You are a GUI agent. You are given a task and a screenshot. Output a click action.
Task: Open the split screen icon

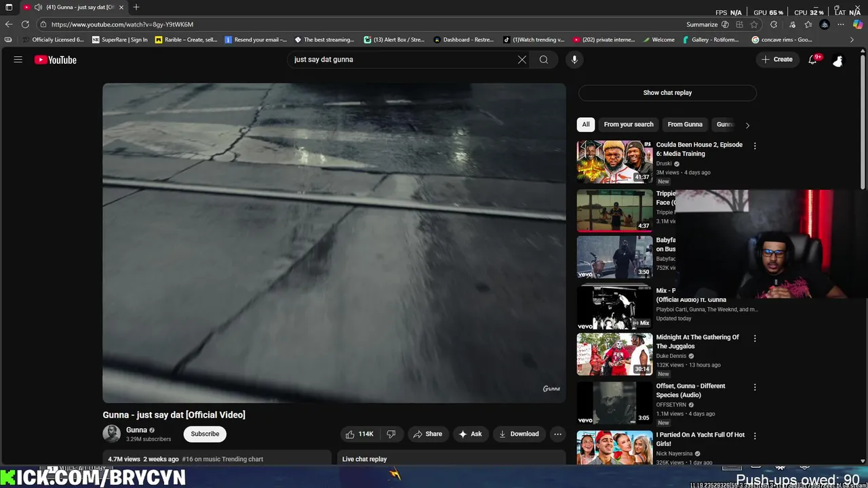[x=739, y=24]
